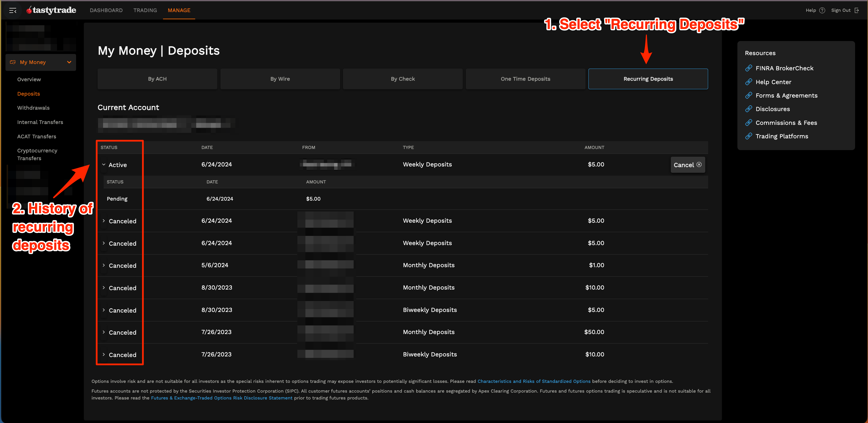Open Help via the question mark icon

(822, 10)
